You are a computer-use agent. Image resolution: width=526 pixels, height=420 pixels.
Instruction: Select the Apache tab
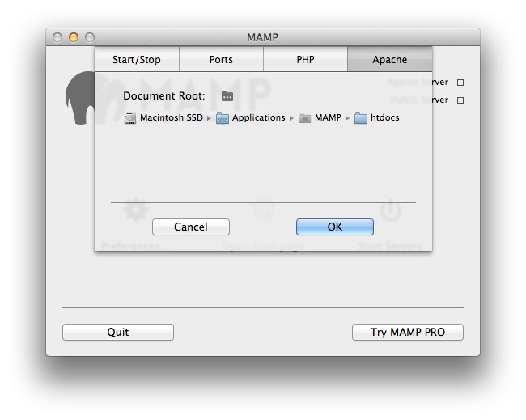click(390, 59)
